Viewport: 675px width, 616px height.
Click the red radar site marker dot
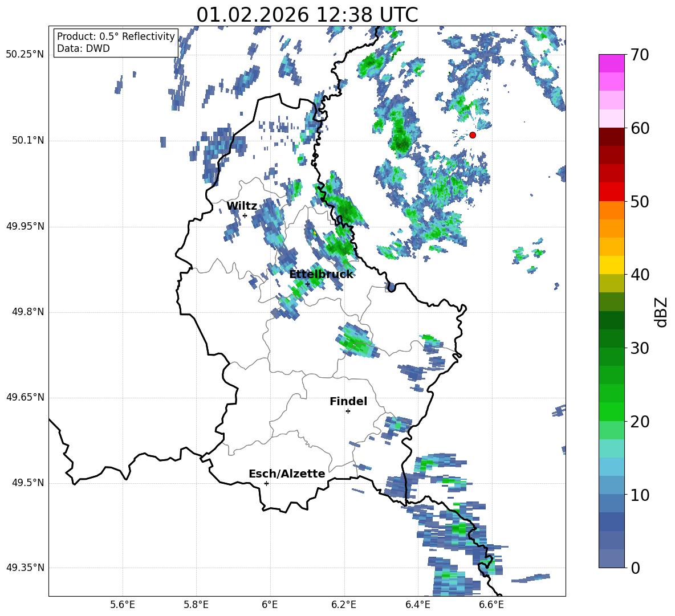(473, 135)
